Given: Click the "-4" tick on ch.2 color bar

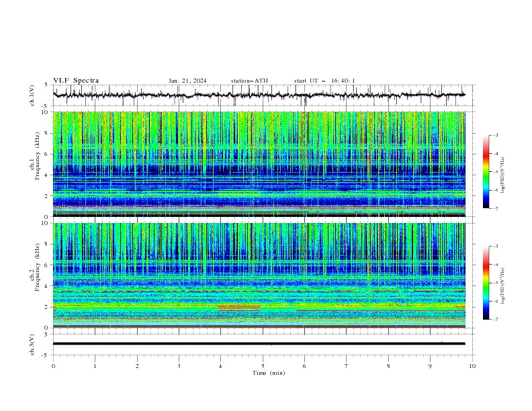Looking at the screenshot, I should [x=495, y=265].
